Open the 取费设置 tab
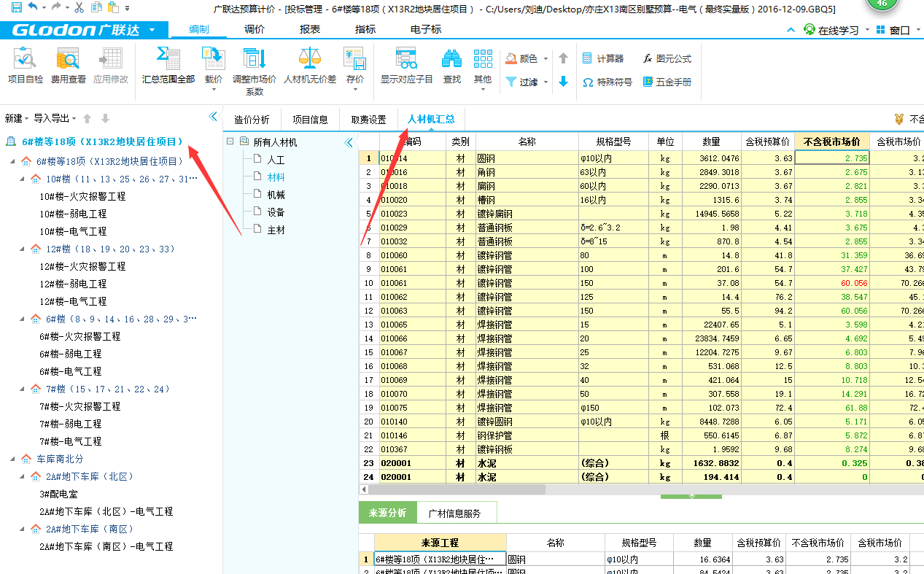The height and width of the screenshot is (574, 924). click(368, 120)
